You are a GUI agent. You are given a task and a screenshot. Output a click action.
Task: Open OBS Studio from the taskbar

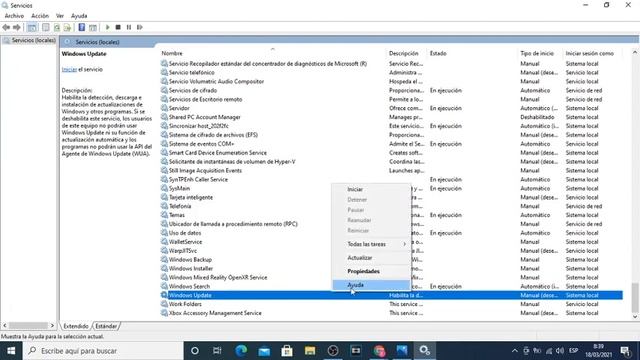(333, 351)
